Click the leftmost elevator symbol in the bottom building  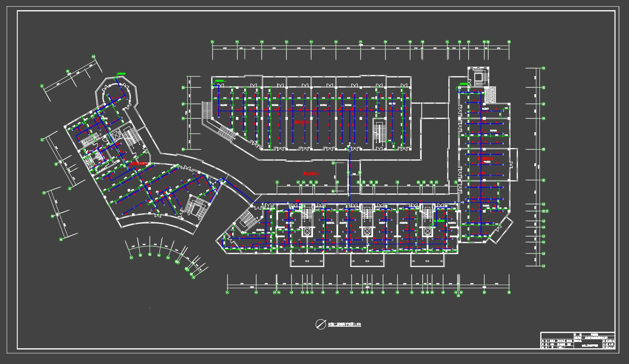point(306,232)
